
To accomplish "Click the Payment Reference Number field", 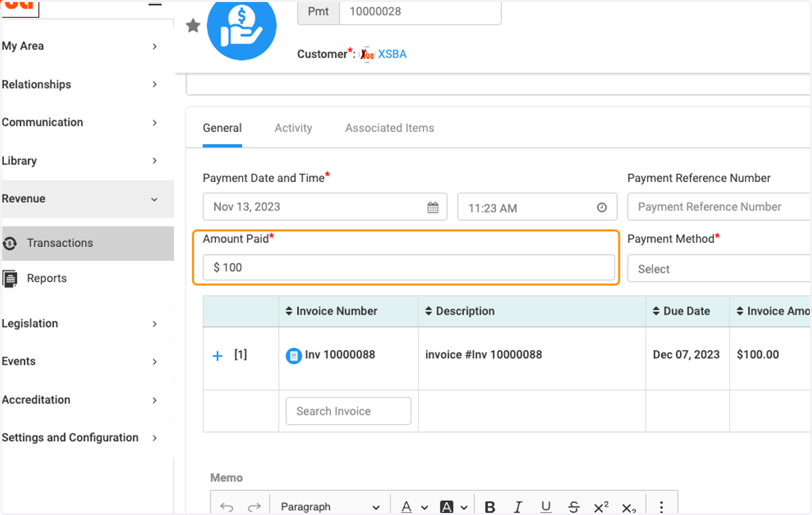I will click(719, 206).
